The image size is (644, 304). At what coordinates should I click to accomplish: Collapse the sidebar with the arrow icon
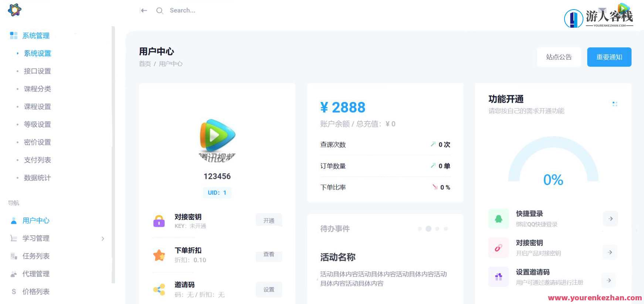[144, 10]
